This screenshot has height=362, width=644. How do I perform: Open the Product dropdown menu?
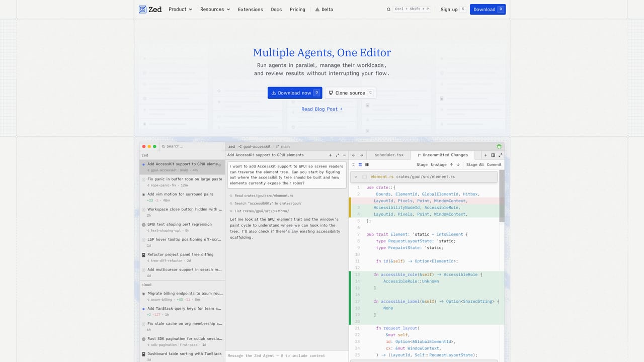[x=180, y=9]
